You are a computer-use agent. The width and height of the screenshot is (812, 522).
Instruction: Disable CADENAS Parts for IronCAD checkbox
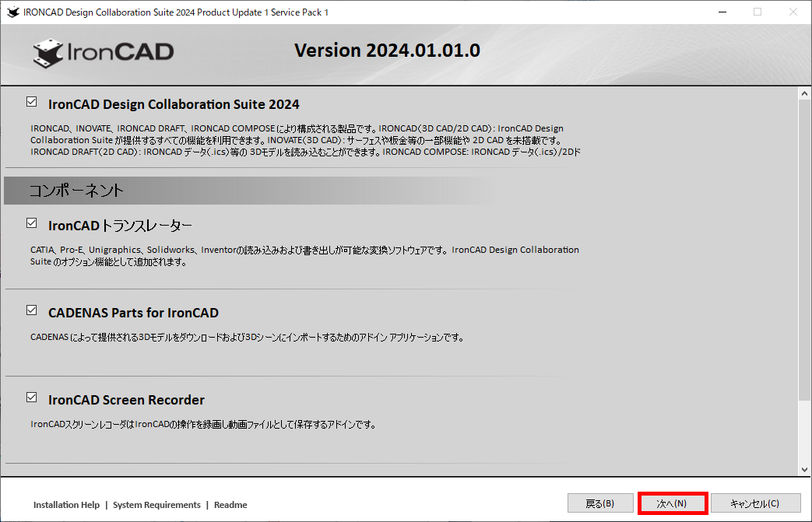[x=32, y=310]
